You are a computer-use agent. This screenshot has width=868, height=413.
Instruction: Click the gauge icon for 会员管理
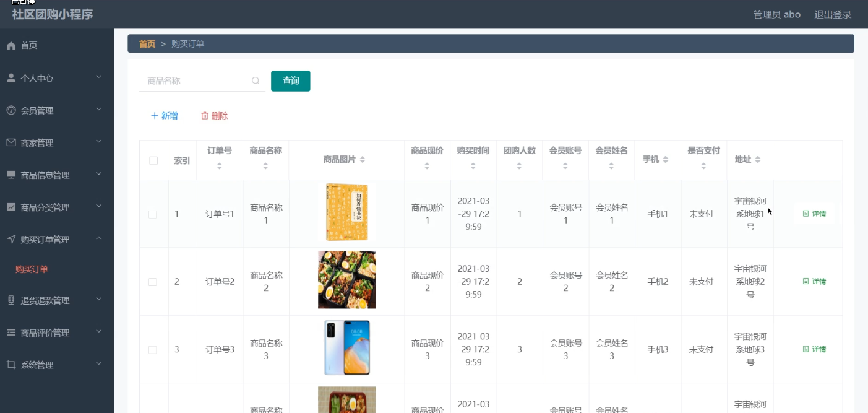pos(11,110)
